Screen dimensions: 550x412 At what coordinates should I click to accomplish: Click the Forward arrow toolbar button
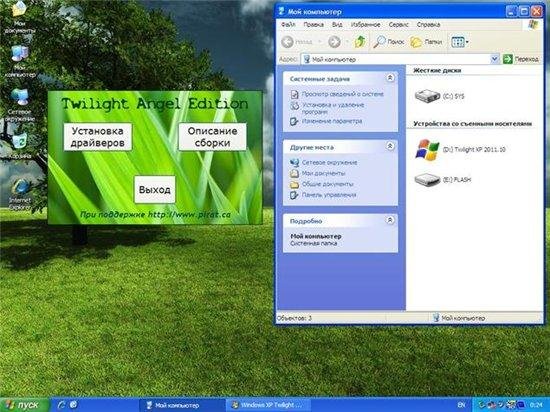(334, 42)
